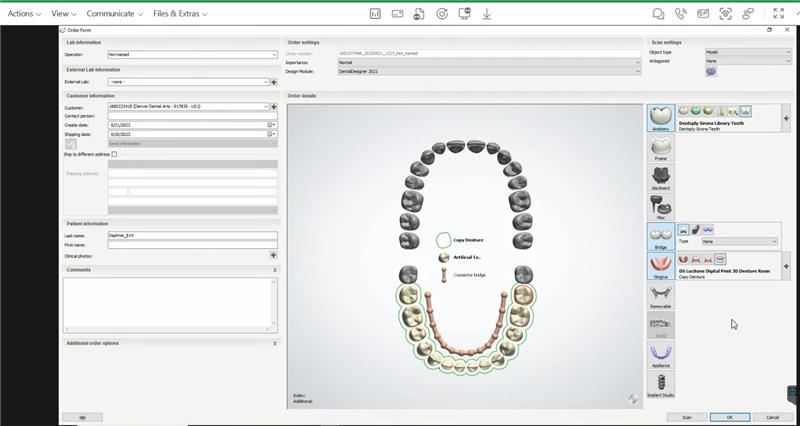Select the Gingiva icon

pyautogui.click(x=660, y=265)
